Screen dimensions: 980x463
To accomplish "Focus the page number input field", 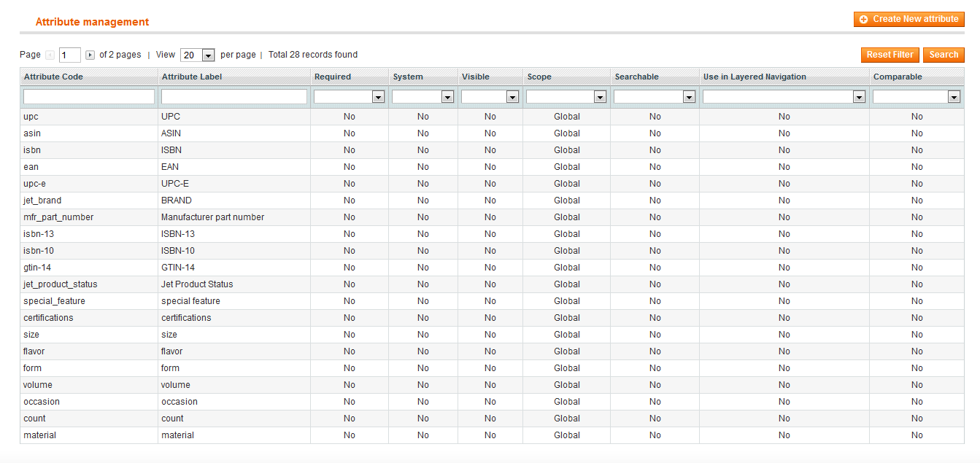I will pos(70,55).
